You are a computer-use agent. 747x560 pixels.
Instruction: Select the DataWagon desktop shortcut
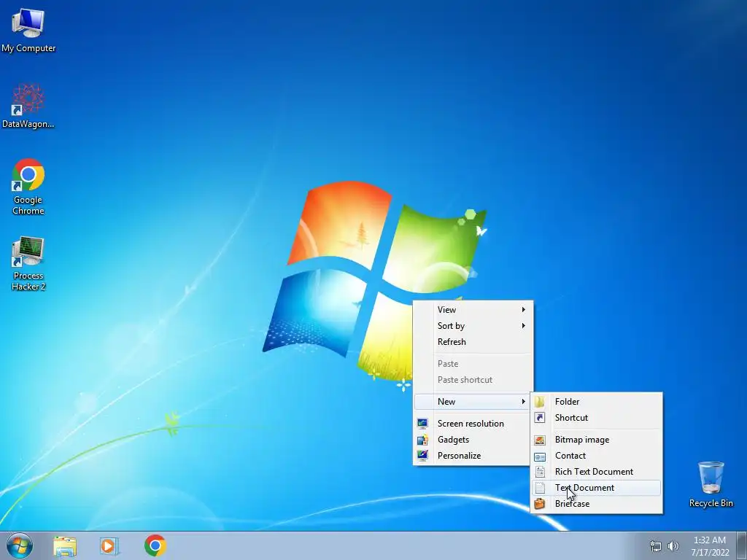(28, 106)
